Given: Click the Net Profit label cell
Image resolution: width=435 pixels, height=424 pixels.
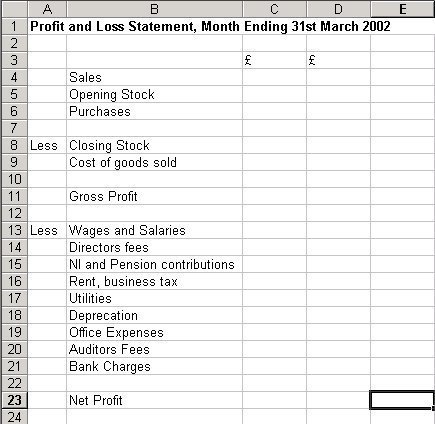Looking at the screenshot, I should tap(154, 400).
